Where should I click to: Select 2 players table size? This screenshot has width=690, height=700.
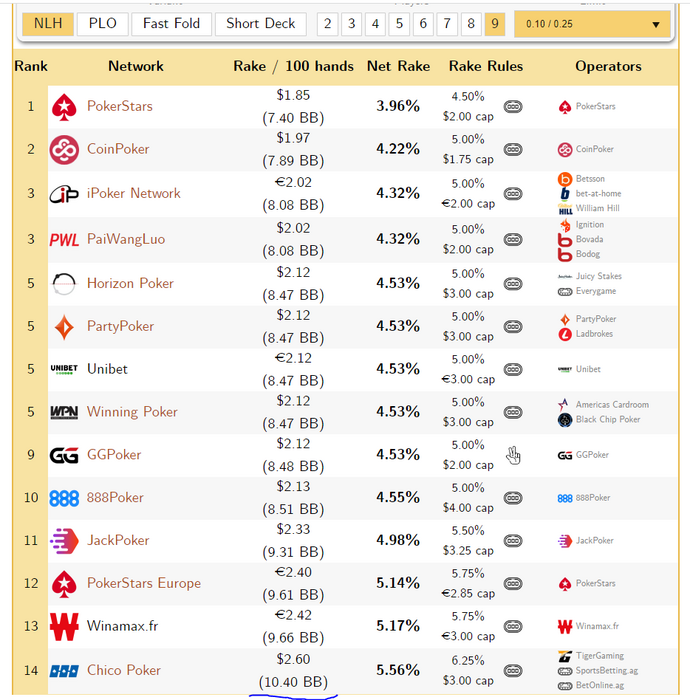click(x=327, y=24)
